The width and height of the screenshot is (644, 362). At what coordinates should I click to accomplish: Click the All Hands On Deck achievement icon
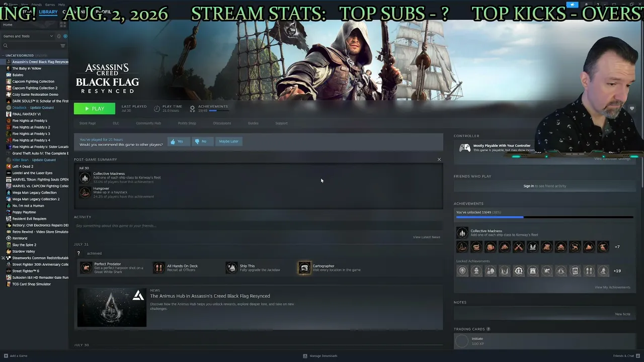[158, 267]
